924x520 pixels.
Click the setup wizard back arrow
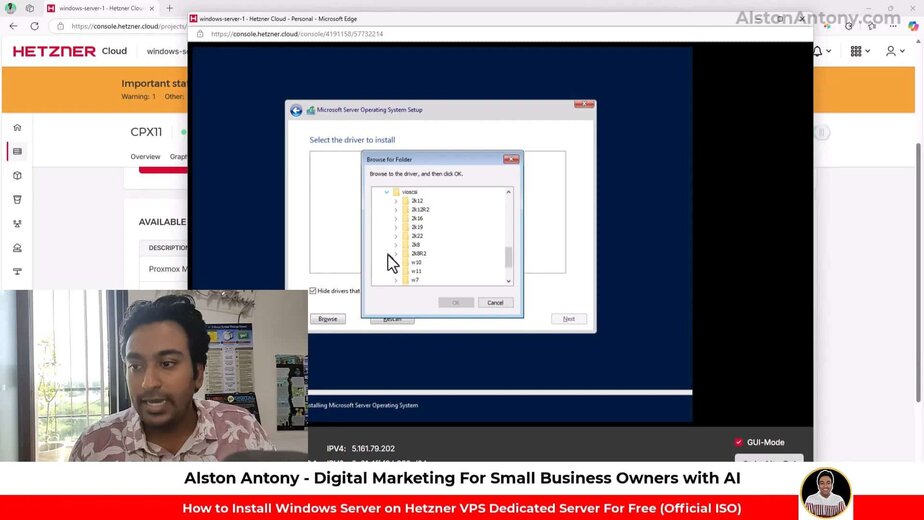pyautogui.click(x=296, y=110)
